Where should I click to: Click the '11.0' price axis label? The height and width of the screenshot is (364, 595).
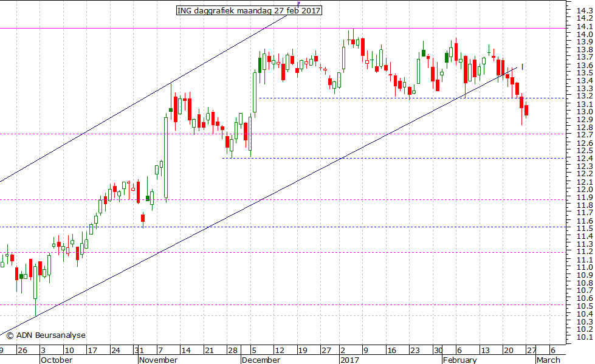click(585, 267)
